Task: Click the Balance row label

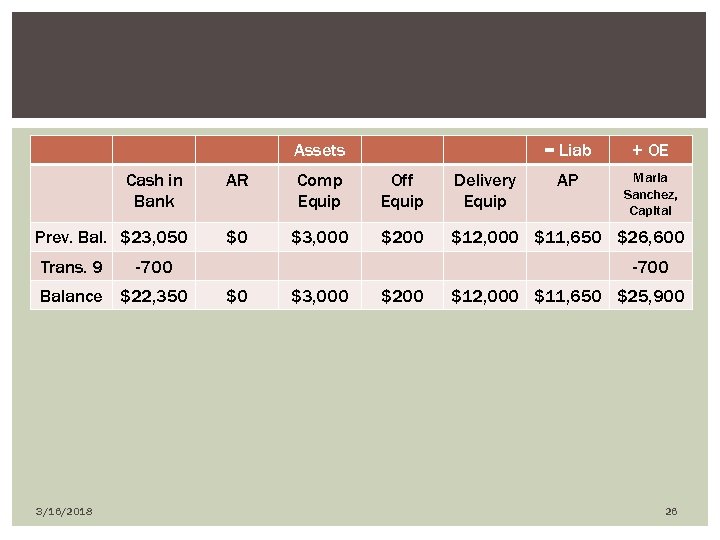Action: (71, 296)
